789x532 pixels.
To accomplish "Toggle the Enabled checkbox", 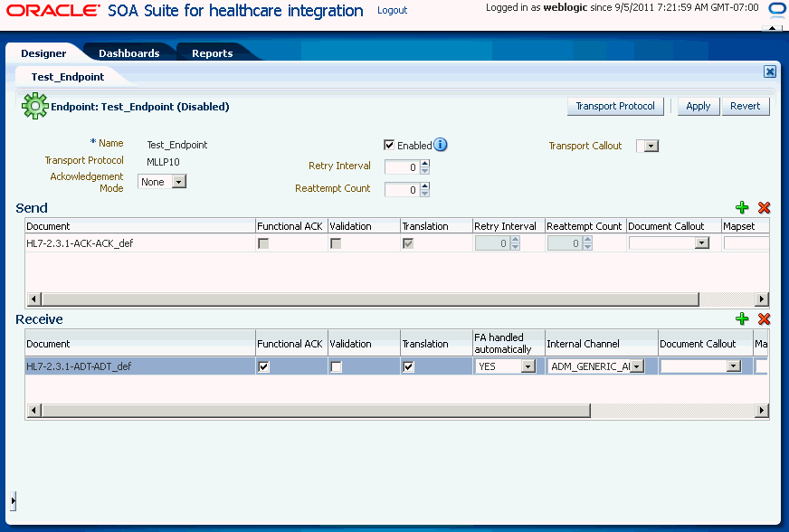I will tap(389, 145).
